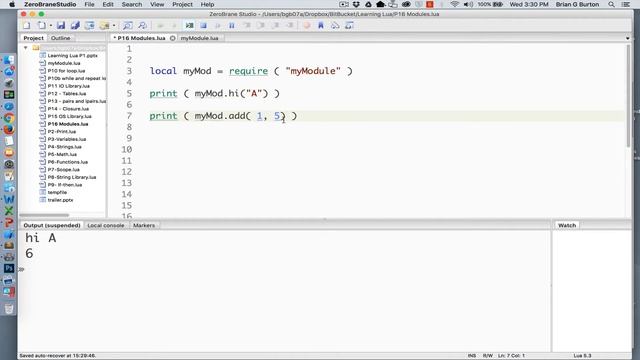The height and width of the screenshot is (360, 640).
Task: Collapse the project root folder
Action: [26, 48]
